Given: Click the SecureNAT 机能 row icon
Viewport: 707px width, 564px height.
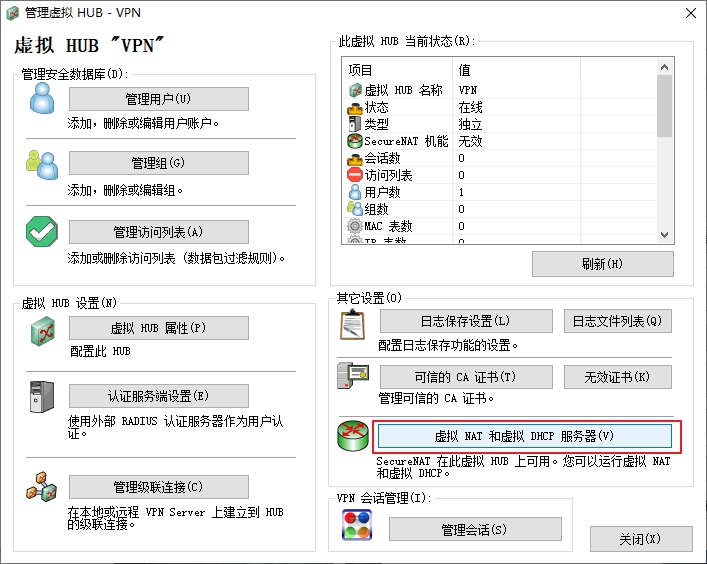Looking at the screenshot, I should click(x=355, y=141).
